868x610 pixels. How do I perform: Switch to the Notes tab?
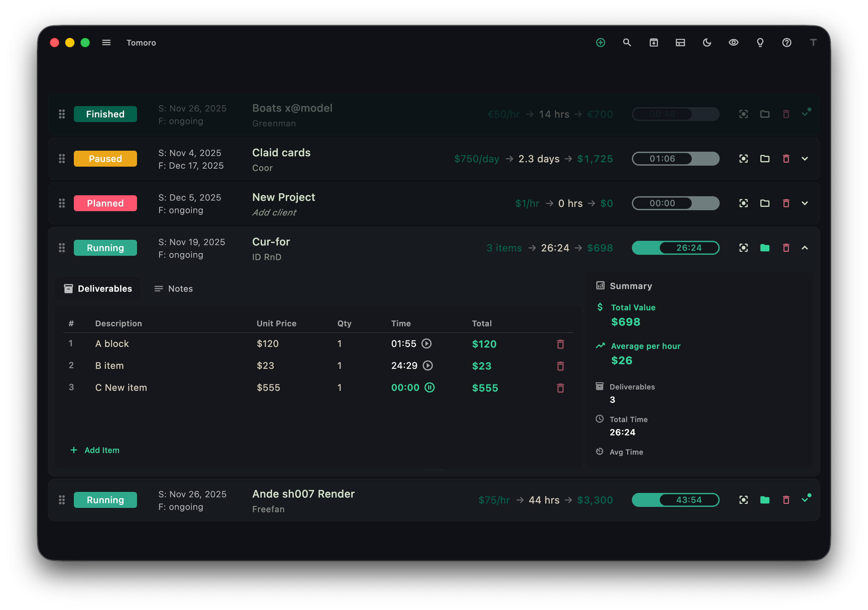[173, 288]
